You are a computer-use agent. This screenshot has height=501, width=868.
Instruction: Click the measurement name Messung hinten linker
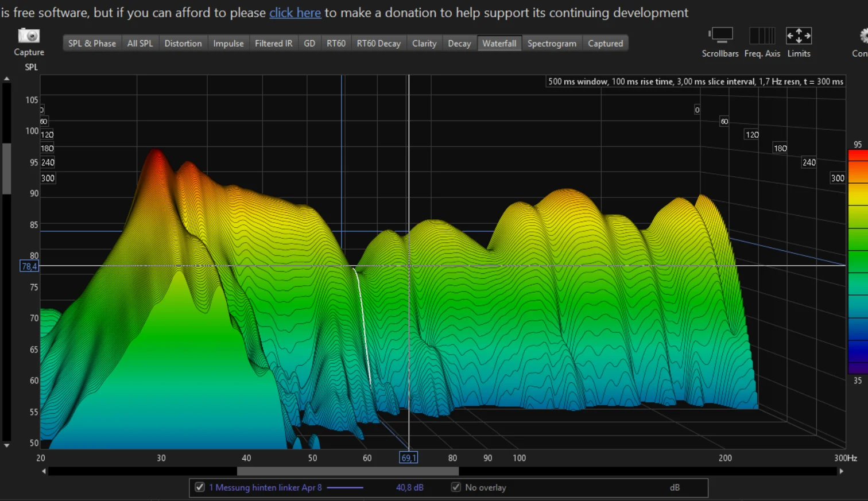point(265,488)
